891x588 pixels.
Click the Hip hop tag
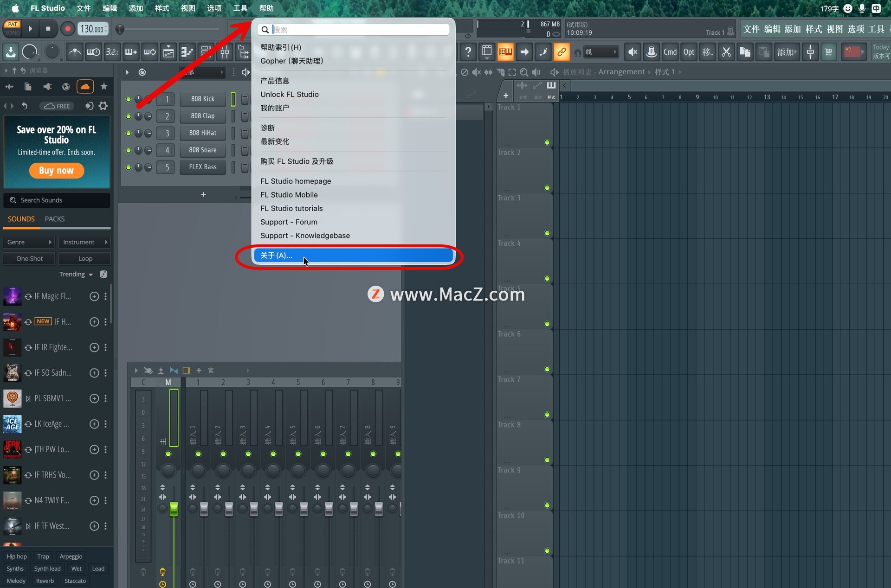[x=17, y=556]
